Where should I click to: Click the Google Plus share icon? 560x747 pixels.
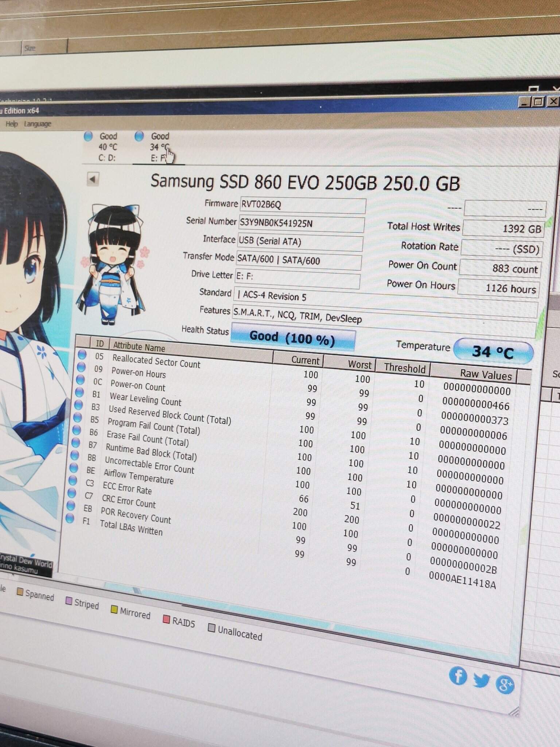[x=505, y=684]
